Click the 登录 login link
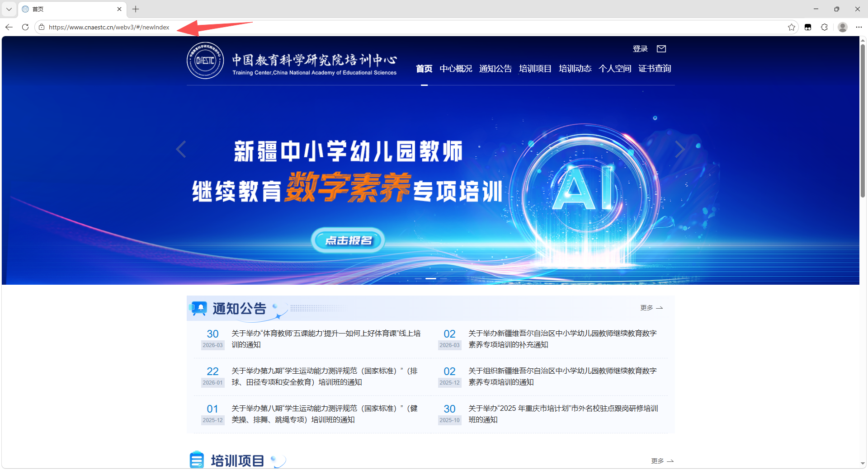Viewport: 868px width, 470px height. pos(640,49)
